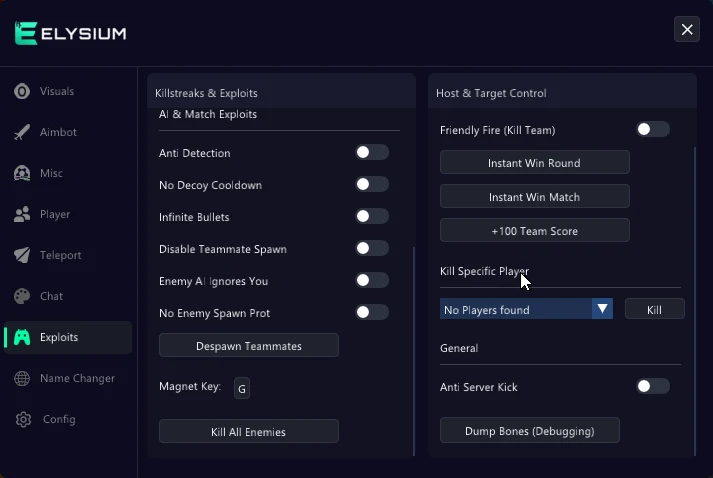Click the Config gear icon

coord(23,419)
